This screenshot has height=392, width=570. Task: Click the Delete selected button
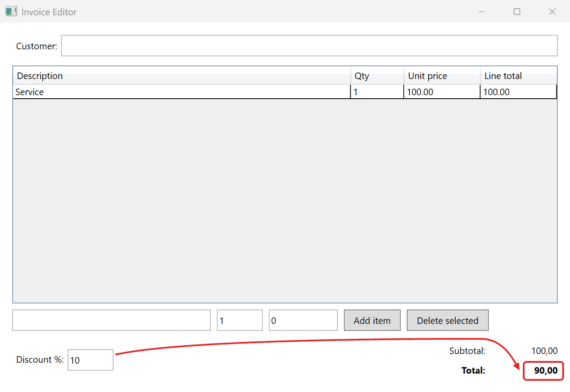tap(448, 320)
